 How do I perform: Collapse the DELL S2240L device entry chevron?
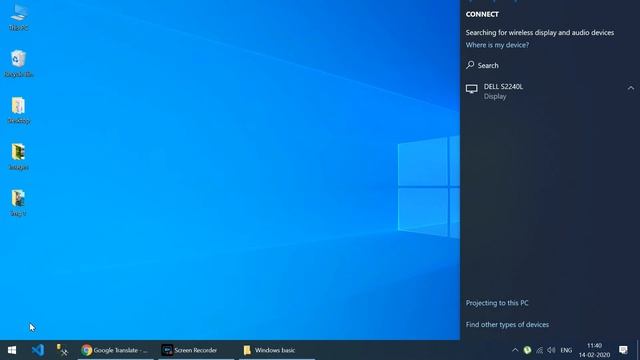pos(631,88)
